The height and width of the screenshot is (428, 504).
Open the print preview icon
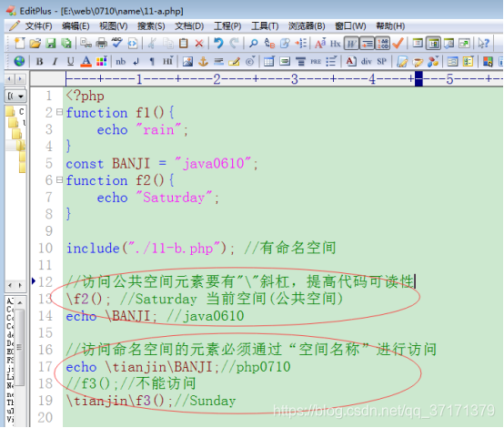[x=86, y=43]
